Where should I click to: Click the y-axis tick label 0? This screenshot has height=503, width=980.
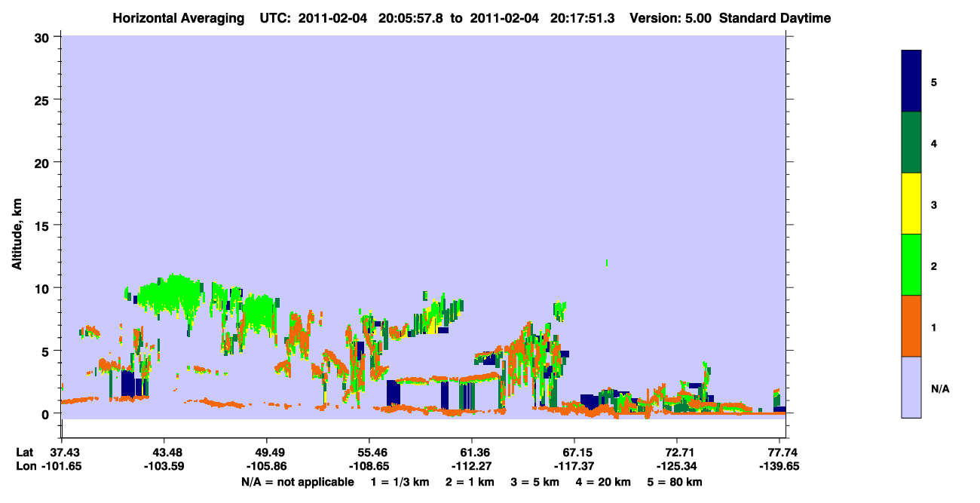(47, 413)
